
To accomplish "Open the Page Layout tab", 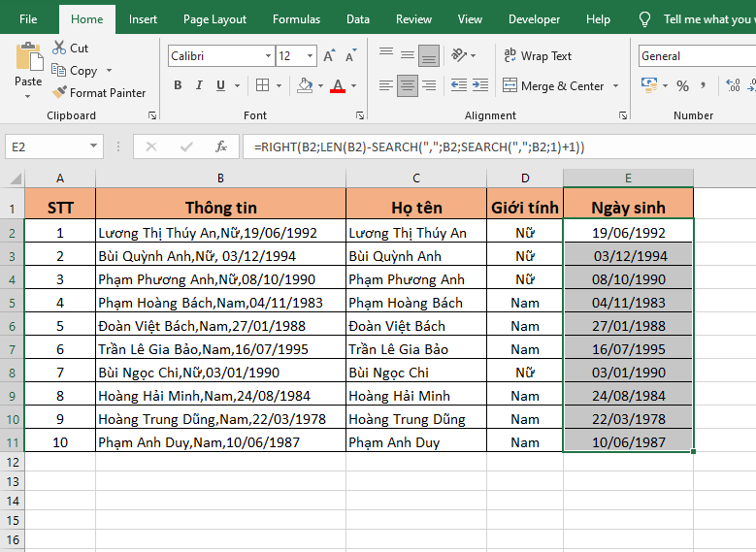I will point(214,19).
